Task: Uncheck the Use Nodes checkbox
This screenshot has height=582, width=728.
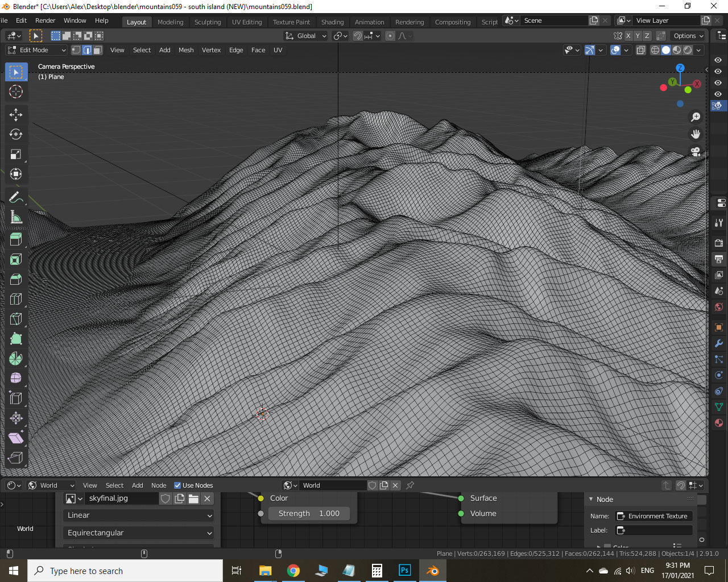Action: 177,485
